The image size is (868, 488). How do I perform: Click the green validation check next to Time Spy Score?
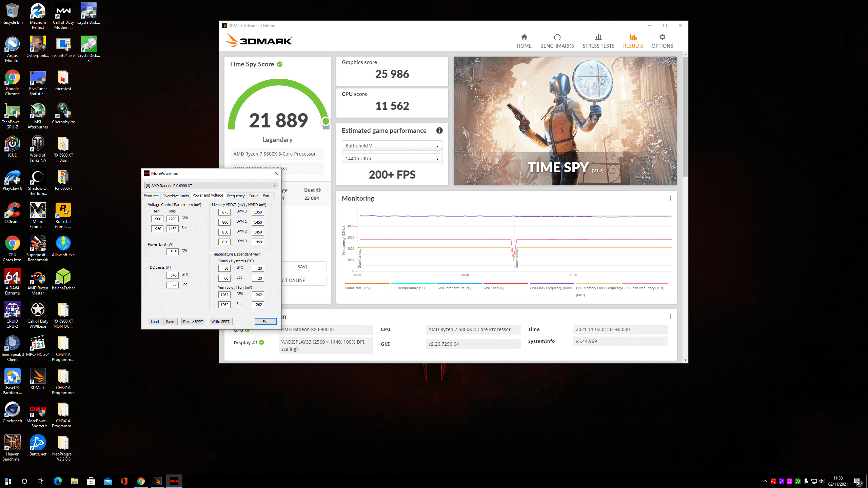[280, 64]
